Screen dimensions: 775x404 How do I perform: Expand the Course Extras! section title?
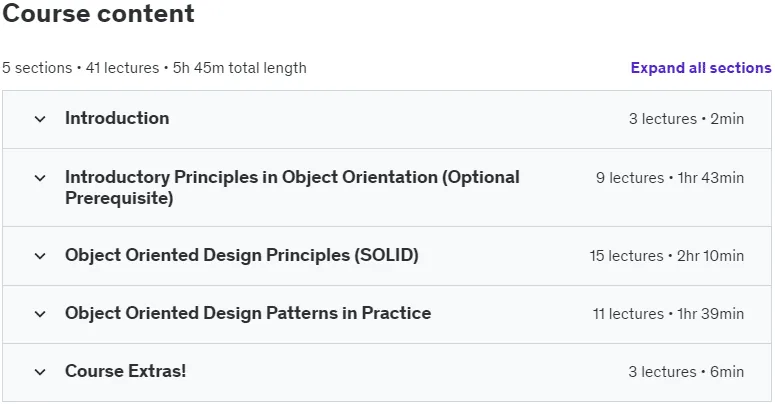pyautogui.click(x=126, y=371)
